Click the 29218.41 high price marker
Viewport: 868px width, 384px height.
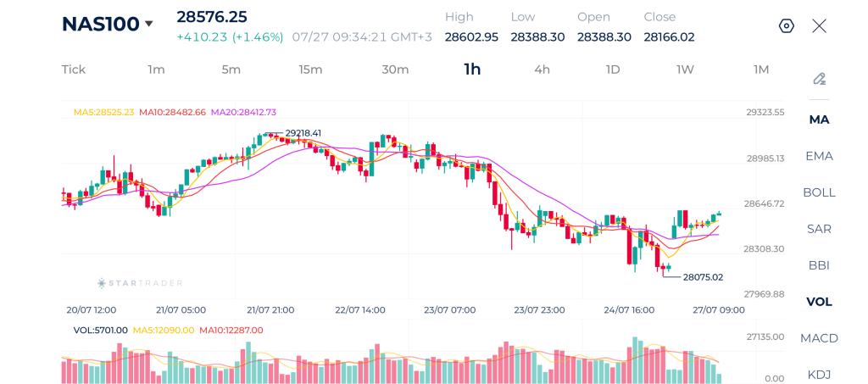(x=303, y=133)
